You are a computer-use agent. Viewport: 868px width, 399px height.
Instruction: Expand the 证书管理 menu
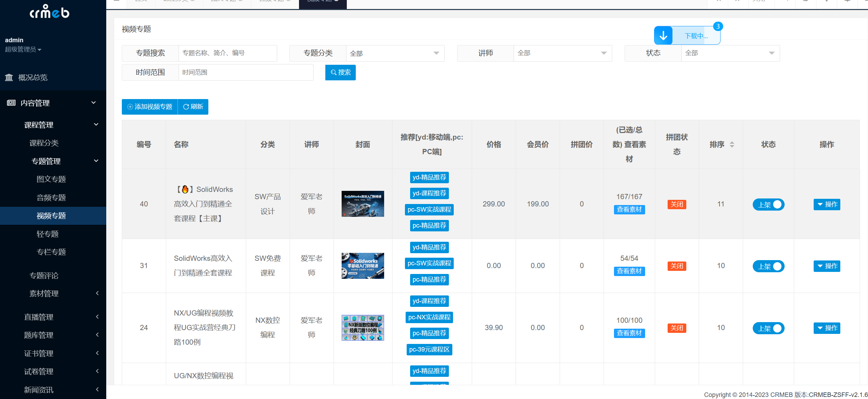(x=97, y=353)
